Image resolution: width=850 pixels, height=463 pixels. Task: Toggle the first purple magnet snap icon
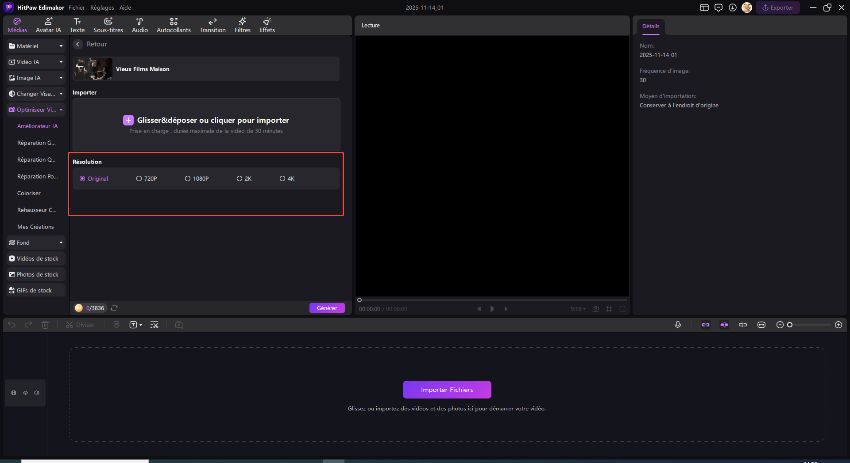coord(705,325)
